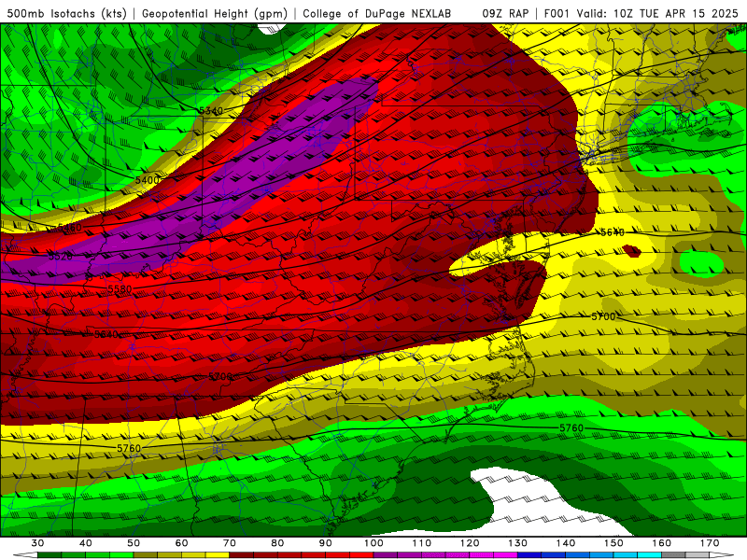This screenshot has height=560, width=747.
Task: Click the '500mb Isotachs (kts)' title text
Action: pyautogui.click(x=66, y=14)
